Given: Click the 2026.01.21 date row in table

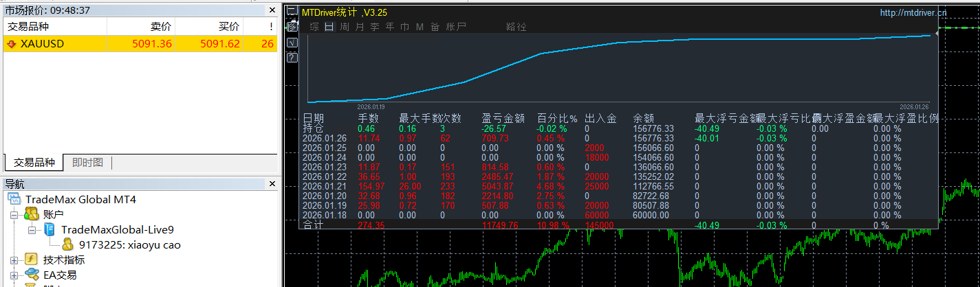Looking at the screenshot, I should pyautogui.click(x=324, y=186).
